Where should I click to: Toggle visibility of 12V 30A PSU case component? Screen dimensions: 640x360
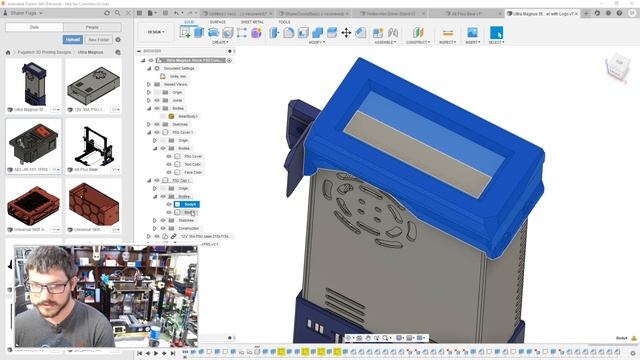157,236
